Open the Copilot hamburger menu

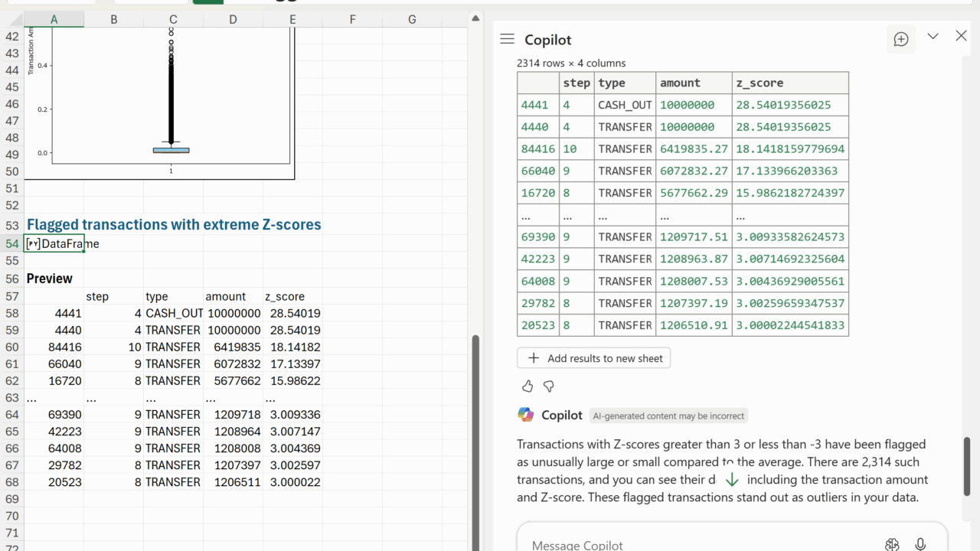click(x=507, y=39)
